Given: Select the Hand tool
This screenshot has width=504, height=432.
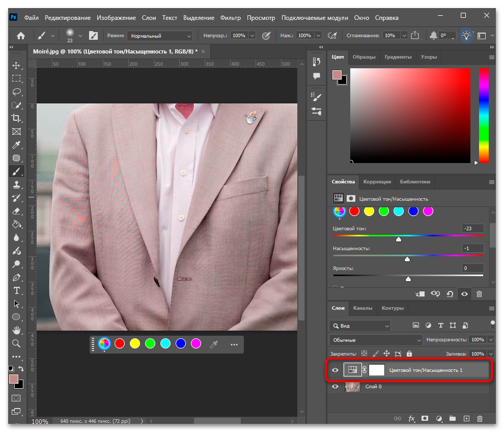Looking at the screenshot, I should (x=16, y=330).
